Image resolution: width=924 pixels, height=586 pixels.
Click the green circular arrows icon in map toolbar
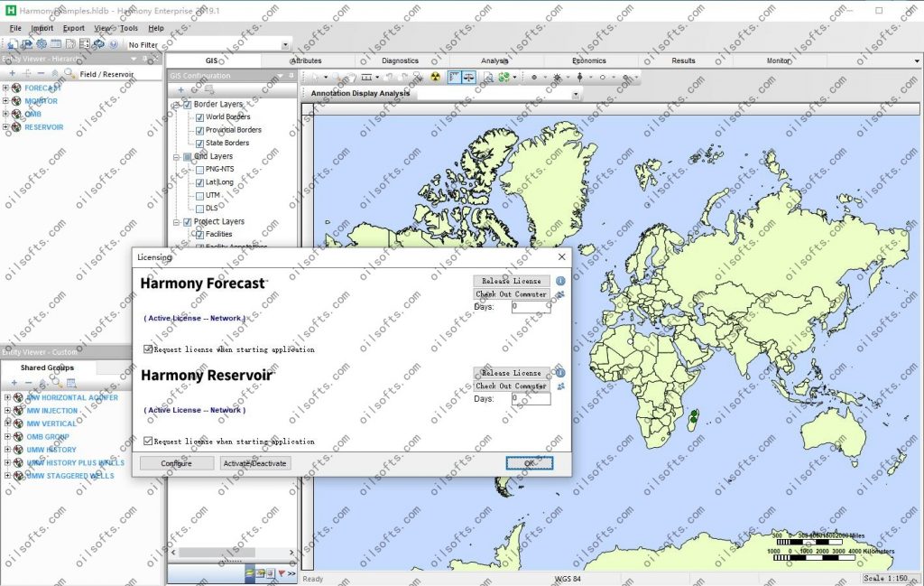504,78
